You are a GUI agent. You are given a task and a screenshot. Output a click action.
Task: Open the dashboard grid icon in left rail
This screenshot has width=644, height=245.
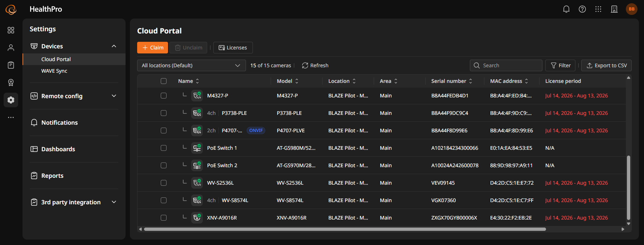(x=11, y=30)
